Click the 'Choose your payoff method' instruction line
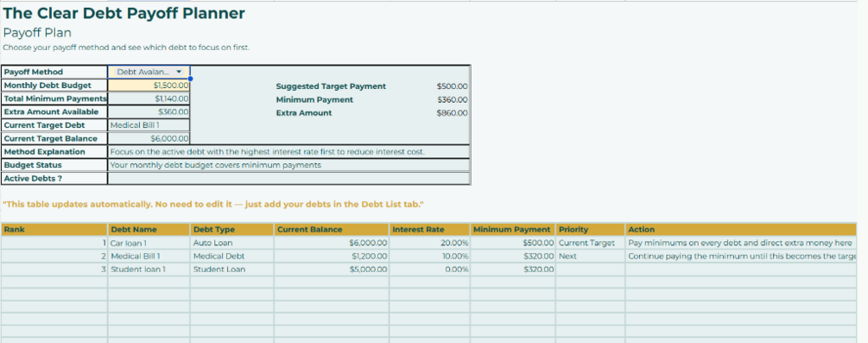The width and height of the screenshot is (868, 343). pos(126,48)
